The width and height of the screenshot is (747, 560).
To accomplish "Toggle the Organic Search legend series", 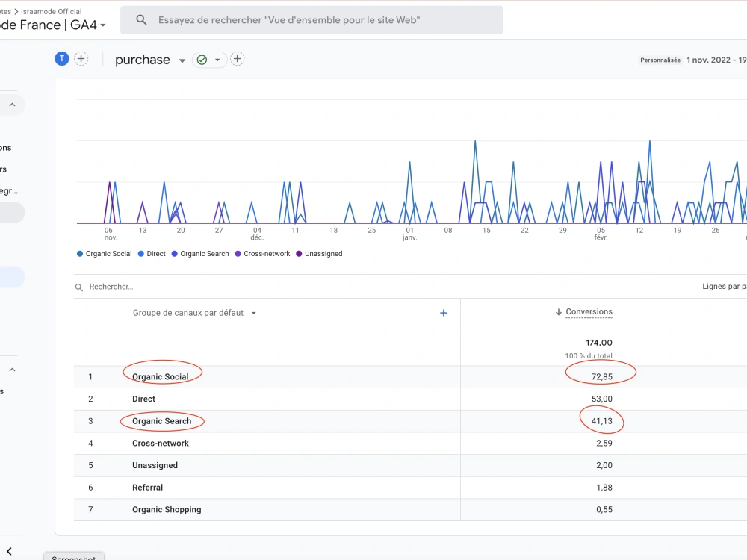I will click(200, 254).
